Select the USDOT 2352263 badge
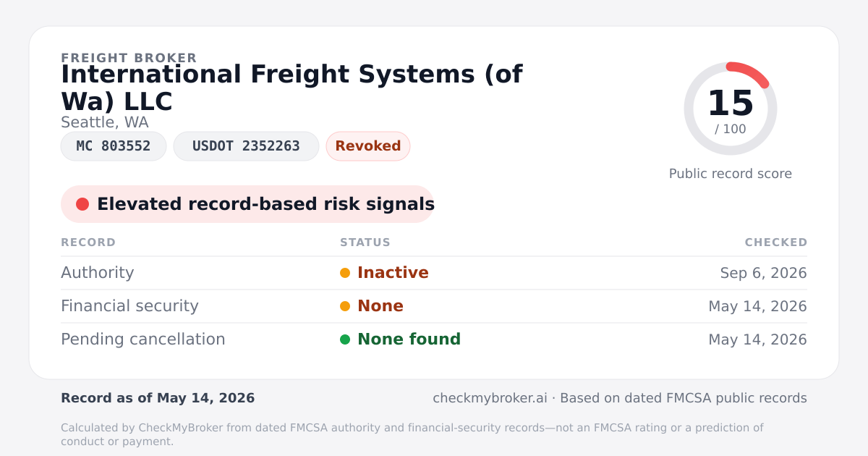 tap(246, 146)
